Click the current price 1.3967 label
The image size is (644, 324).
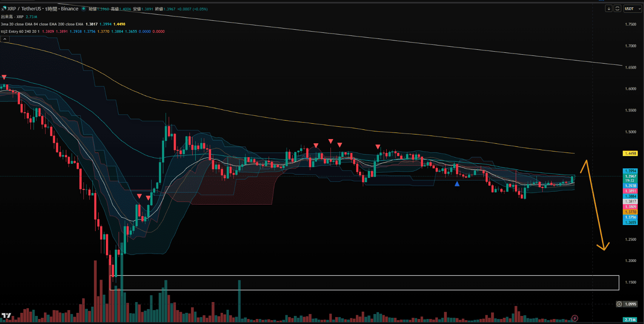(630, 176)
